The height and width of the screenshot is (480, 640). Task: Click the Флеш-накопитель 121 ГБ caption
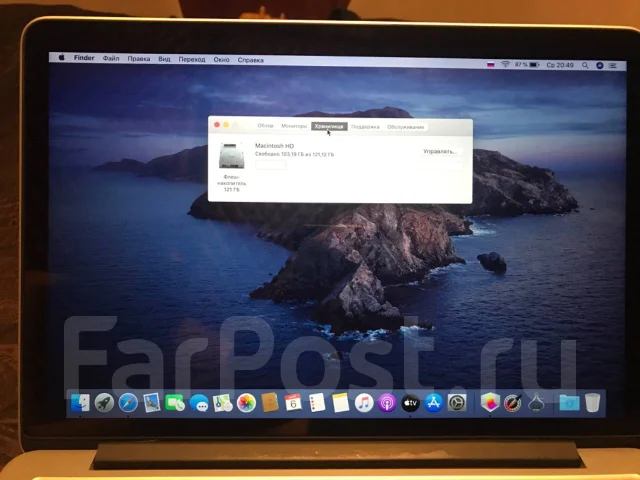click(x=231, y=183)
